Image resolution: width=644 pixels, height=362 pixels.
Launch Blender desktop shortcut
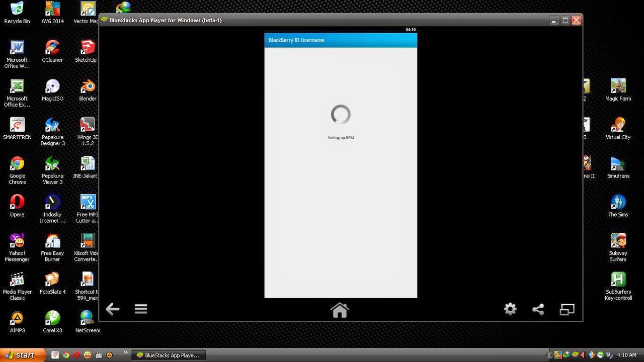(88, 90)
